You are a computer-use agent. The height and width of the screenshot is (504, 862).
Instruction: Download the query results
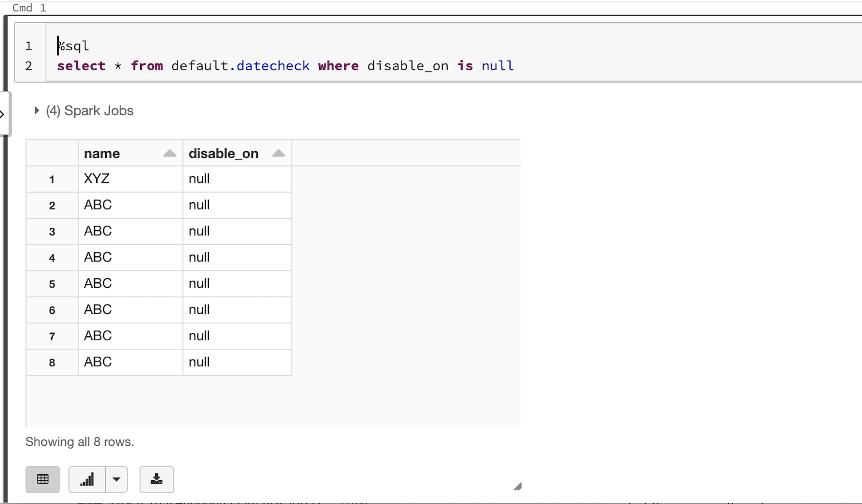pos(156,479)
